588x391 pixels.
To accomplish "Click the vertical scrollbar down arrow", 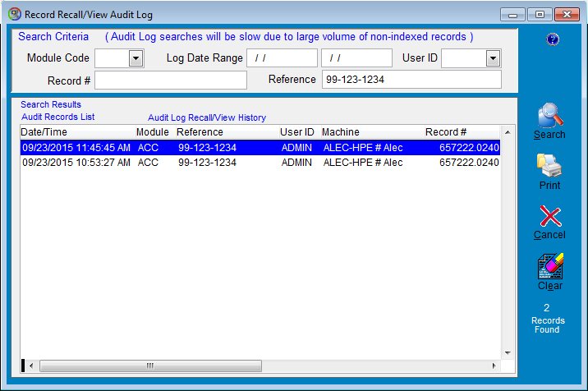I will coord(508,352).
